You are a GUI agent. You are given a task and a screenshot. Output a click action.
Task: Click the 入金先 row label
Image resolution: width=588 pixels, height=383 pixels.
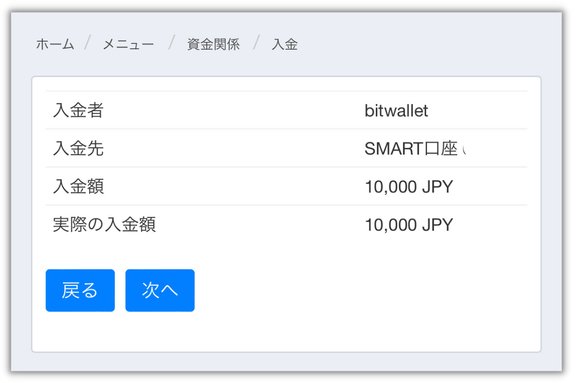pos(78,149)
